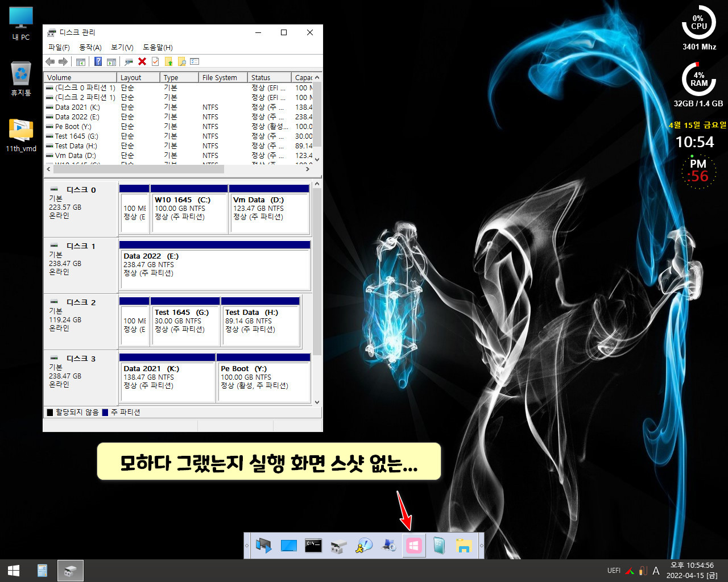Click the yellow folder with green arrow icon

[168, 61]
